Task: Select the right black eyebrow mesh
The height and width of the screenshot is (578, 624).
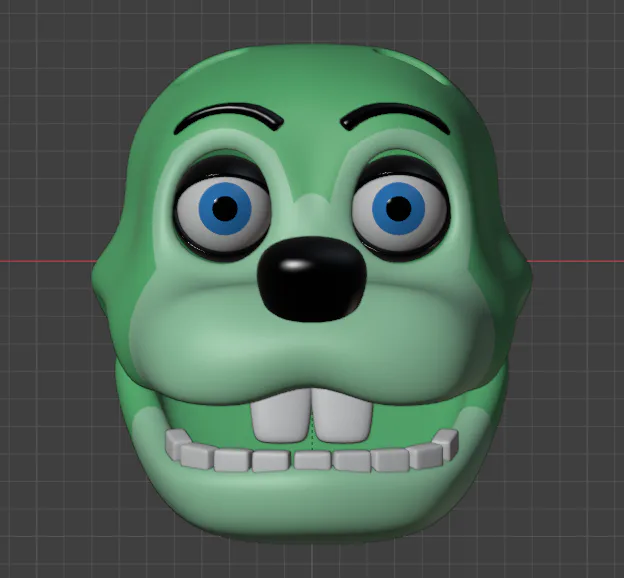Action: pyautogui.click(x=395, y=117)
